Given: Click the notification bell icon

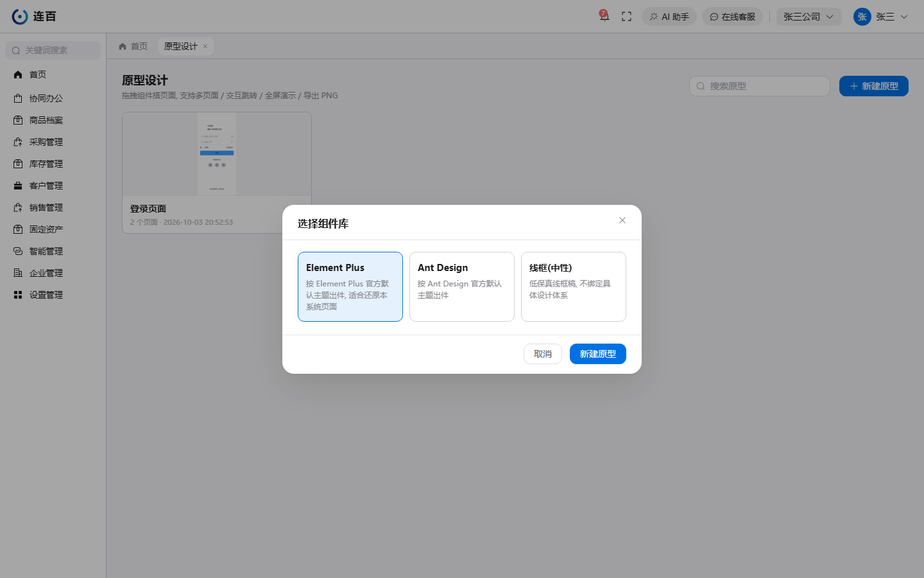Looking at the screenshot, I should point(604,16).
